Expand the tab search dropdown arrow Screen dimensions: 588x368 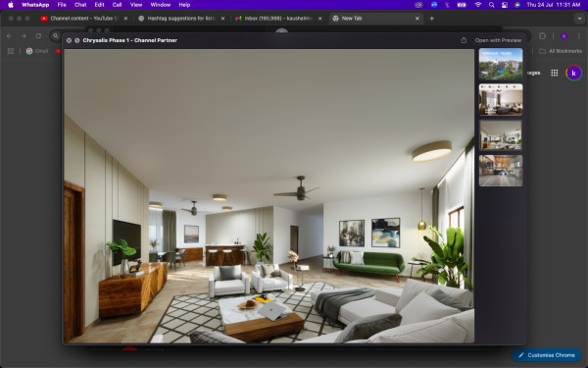click(x=579, y=19)
